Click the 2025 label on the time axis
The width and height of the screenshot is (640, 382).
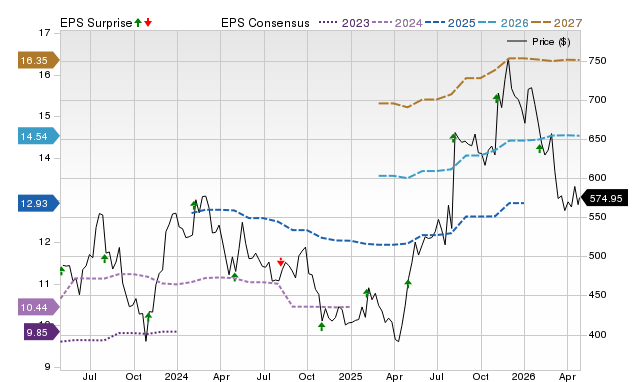coord(350,376)
